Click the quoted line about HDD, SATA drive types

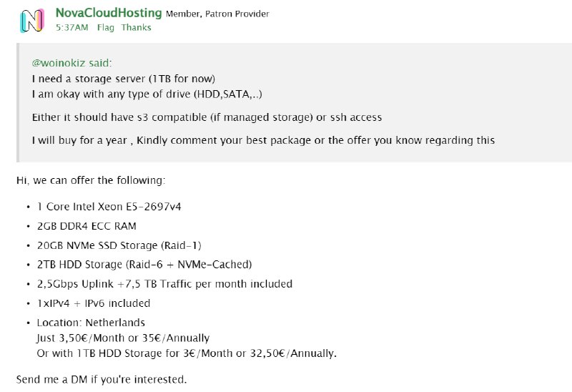point(147,94)
